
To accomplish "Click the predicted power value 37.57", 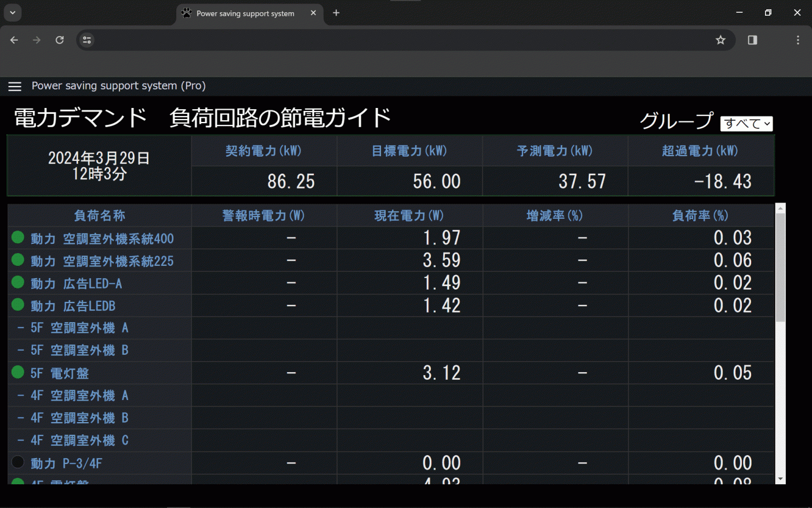I will point(582,182).
